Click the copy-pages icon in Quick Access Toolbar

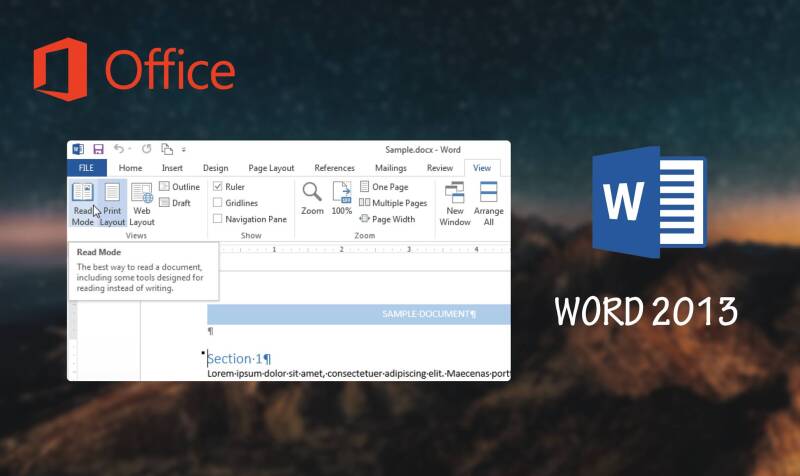pyautogui.click(x=167, y=149)
